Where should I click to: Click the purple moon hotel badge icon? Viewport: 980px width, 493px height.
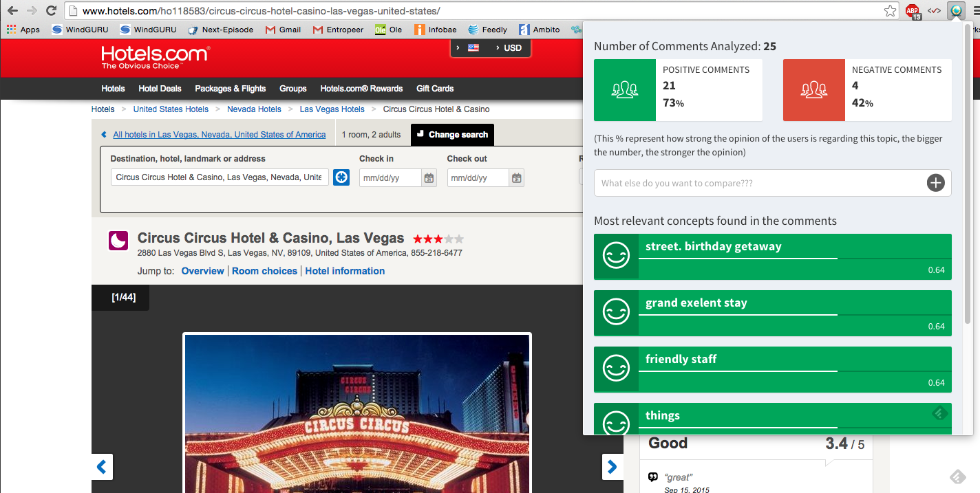(x=118, y=241)
